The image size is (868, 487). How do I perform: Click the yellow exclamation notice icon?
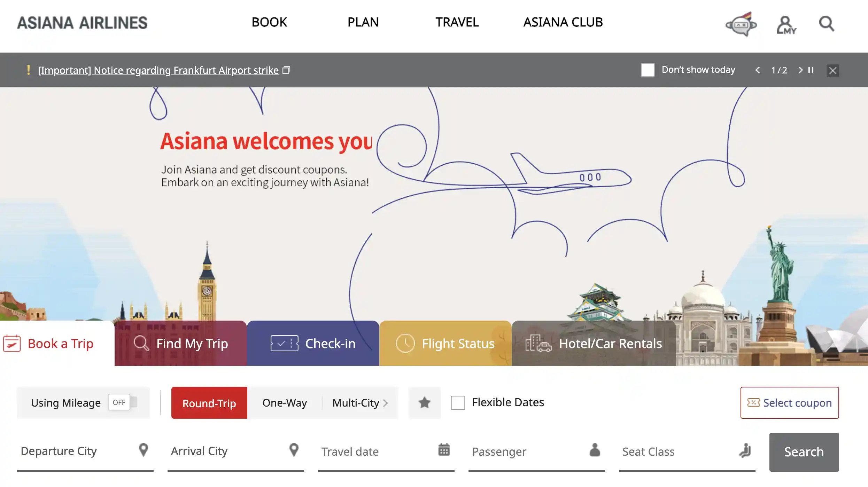tap(29, 70)
